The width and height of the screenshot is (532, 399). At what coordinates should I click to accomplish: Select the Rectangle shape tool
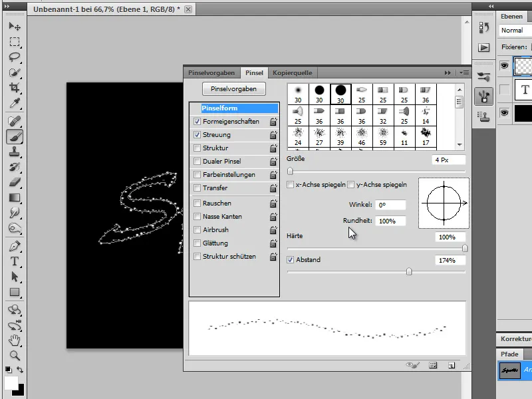click(x=14, y=292)
